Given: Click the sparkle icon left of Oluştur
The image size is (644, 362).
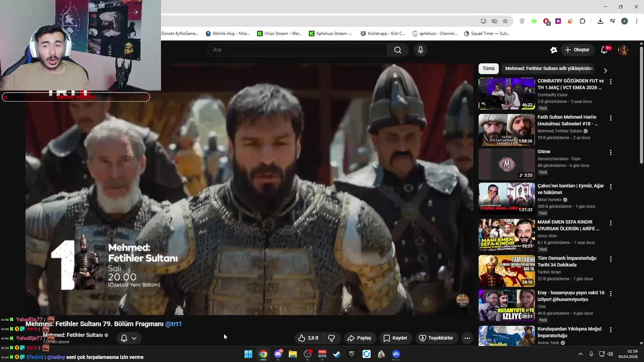Looking at the screenshot, I should tap(553, 50).
